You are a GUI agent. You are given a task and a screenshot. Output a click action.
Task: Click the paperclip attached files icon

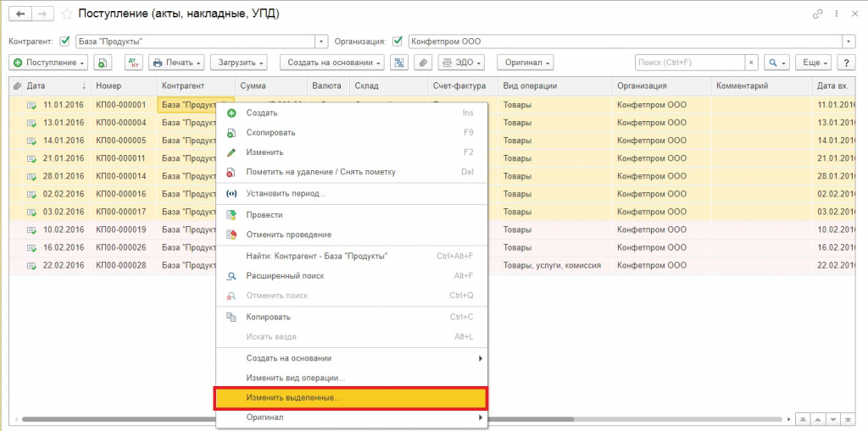(x=423, y=63)
